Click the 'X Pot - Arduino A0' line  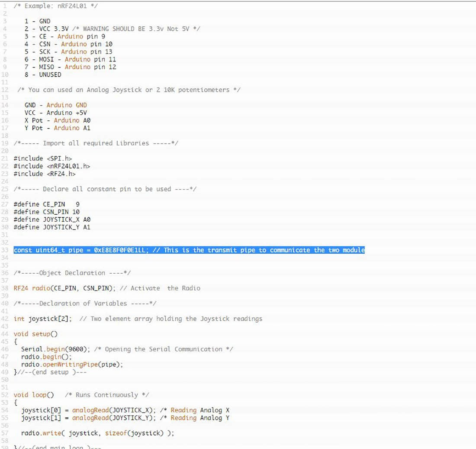58,121
